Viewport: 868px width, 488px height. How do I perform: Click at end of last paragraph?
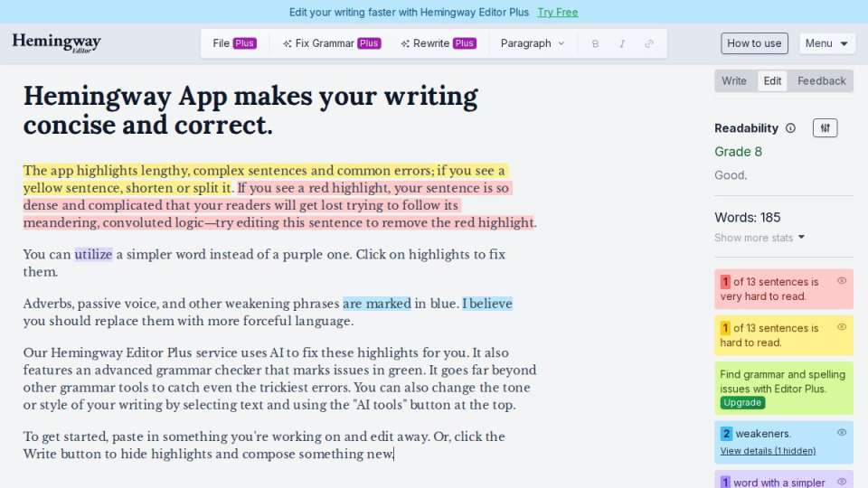click(393, 455)
